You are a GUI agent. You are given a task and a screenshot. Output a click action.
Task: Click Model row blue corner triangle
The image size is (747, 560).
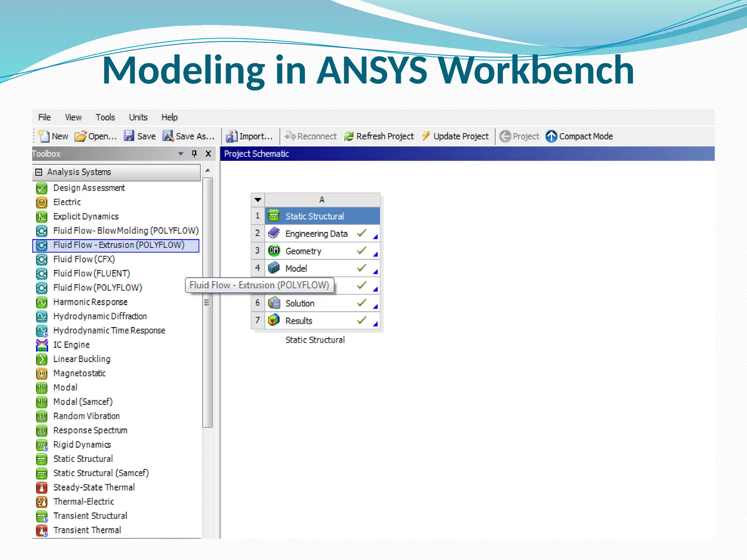point(375,272)
